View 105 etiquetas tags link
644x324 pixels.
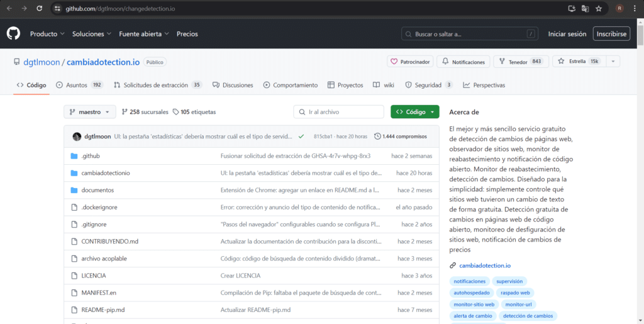pyautogui.click(x=194, y=112)
